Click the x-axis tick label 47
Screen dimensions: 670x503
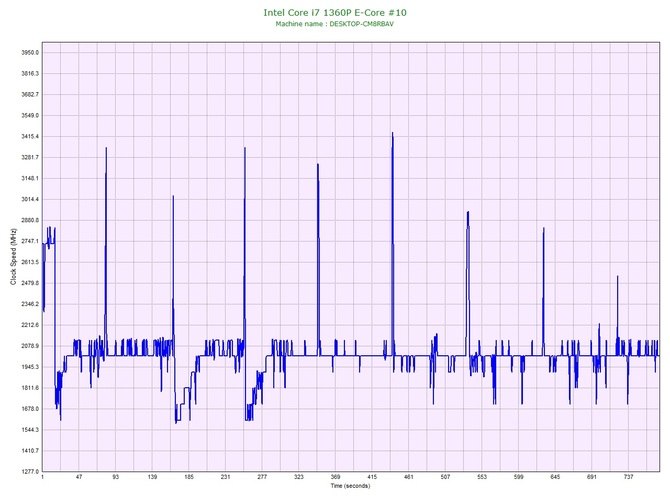(79, 477)
